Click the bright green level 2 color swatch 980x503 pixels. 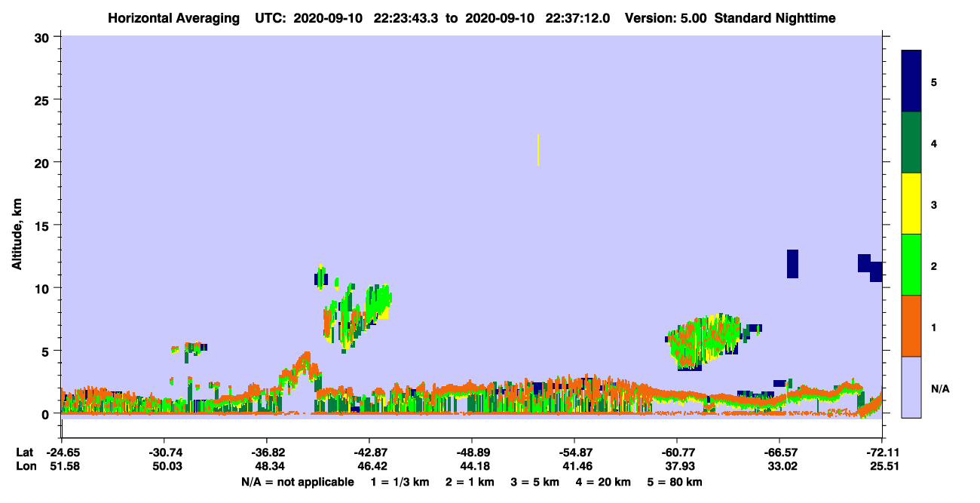coord(911,265)
